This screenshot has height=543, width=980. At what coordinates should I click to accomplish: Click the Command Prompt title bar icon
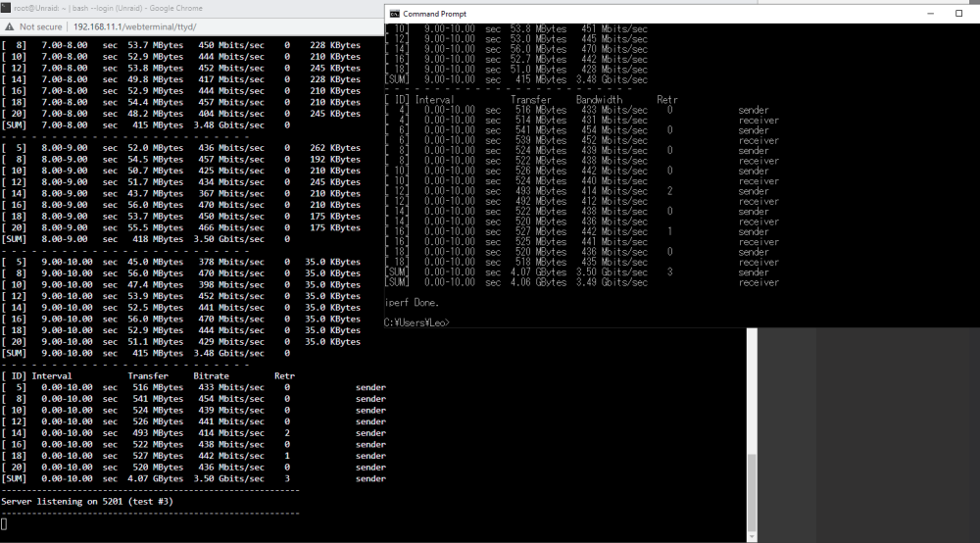394,14
